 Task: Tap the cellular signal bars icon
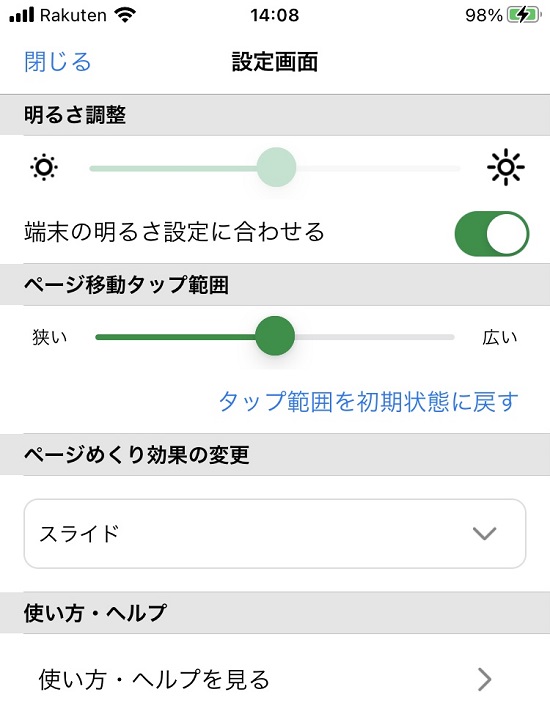[x=21, y=15]
